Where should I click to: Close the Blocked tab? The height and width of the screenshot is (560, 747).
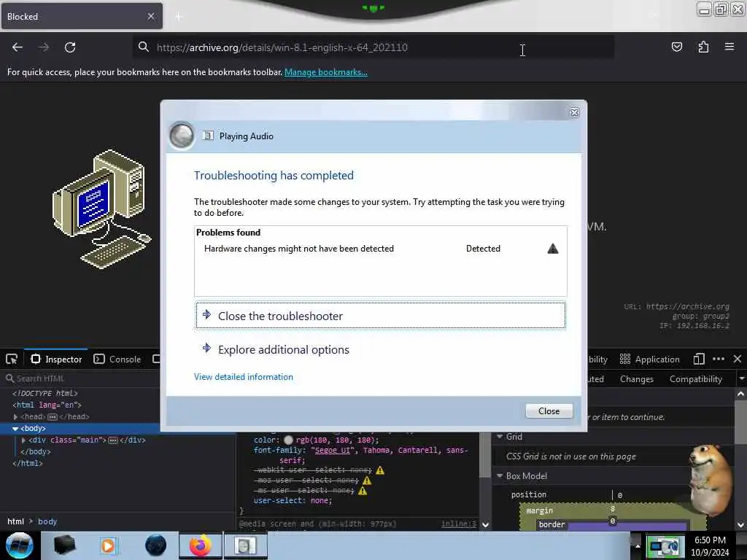click(x=151, y=16)
